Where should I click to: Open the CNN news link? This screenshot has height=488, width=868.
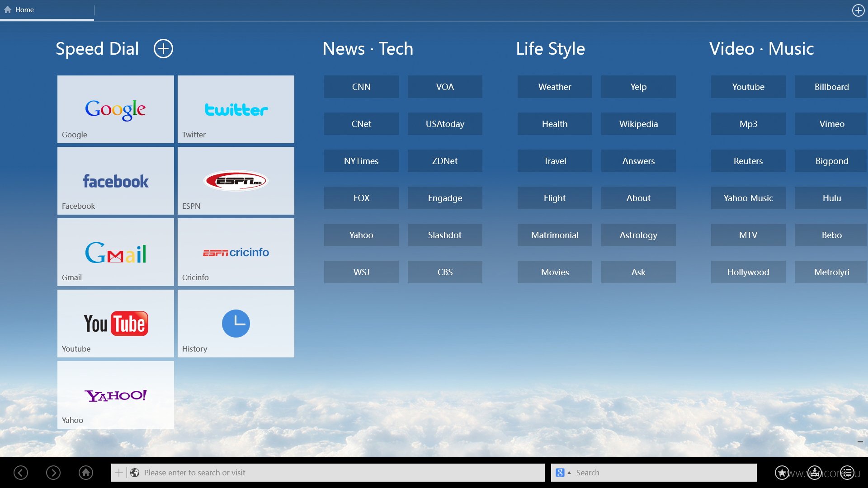tap(361, 87)
